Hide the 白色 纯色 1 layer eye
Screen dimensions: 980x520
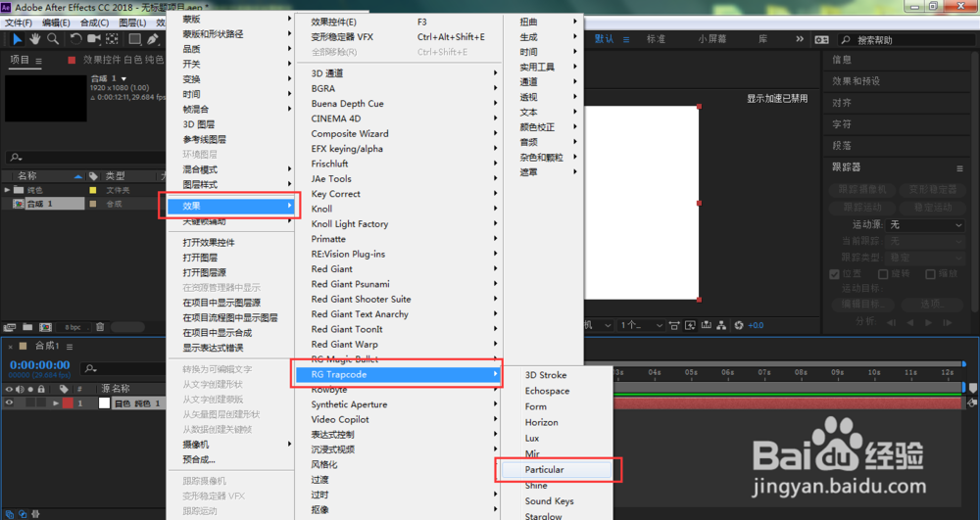(9, 403)
